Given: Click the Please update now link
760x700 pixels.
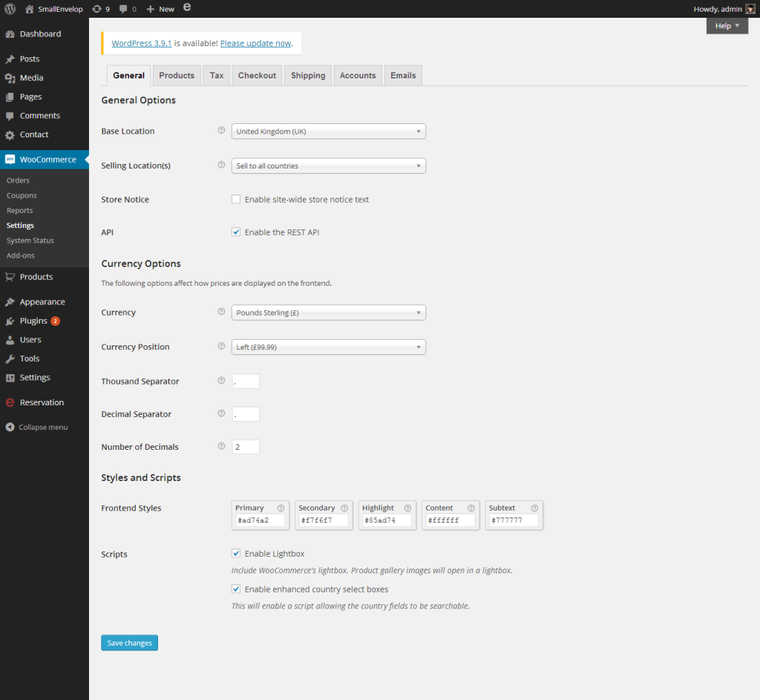Looking at the screenshot, I should (x=256, y=43).
